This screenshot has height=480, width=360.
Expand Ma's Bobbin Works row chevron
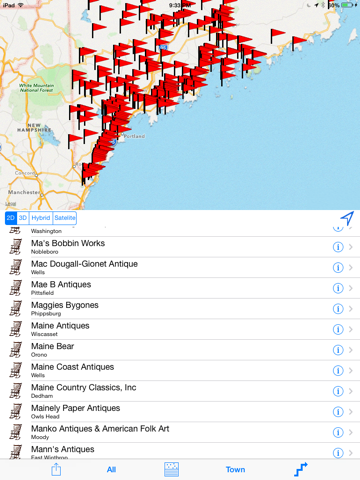pyautogui.click(x=351, y=247)
